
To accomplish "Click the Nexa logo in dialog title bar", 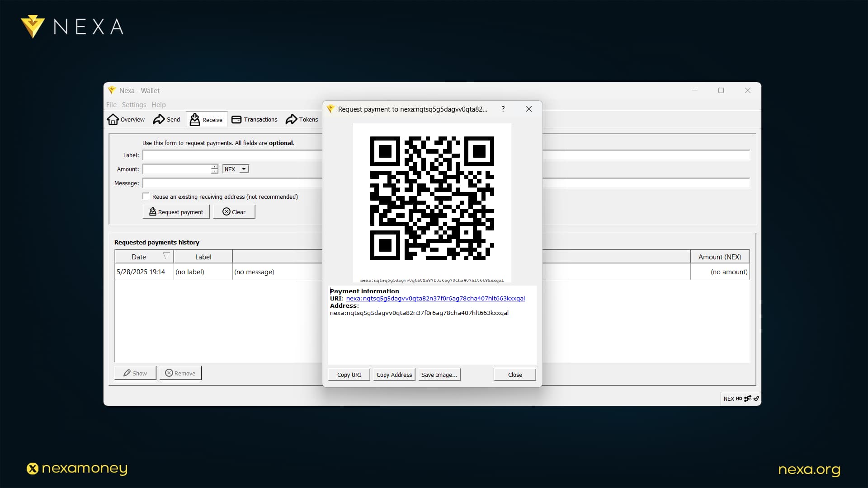I will [330, 109].
